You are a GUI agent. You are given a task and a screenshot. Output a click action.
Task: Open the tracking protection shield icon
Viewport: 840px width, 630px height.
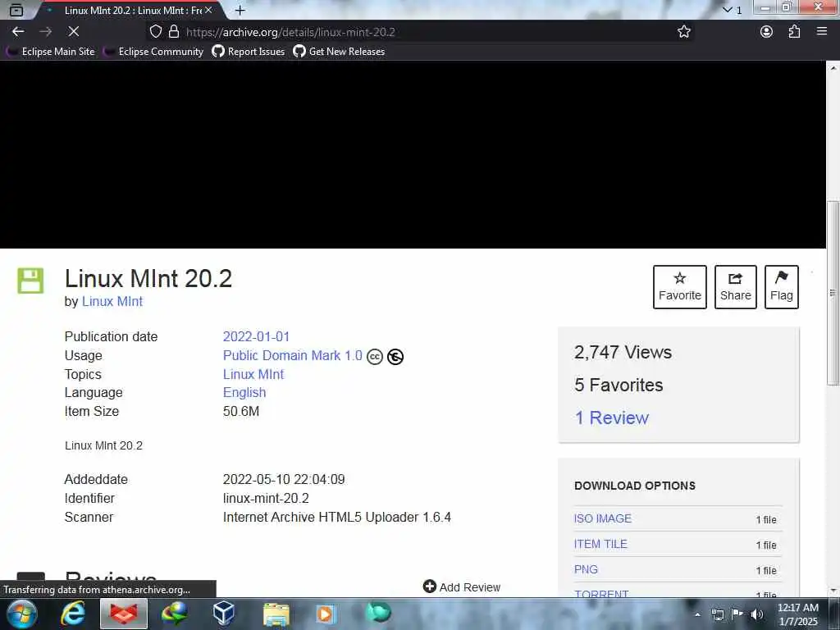click(155, 32)
